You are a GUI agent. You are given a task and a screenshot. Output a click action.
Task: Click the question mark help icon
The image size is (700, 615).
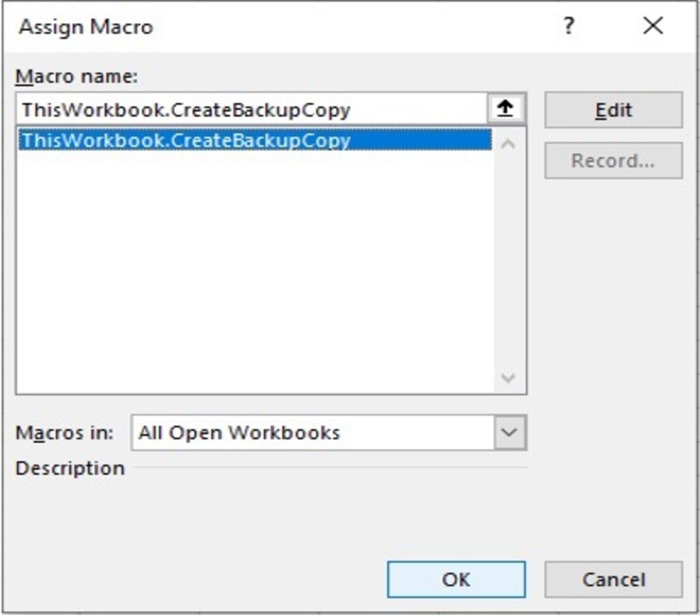(x=569, y=26)
